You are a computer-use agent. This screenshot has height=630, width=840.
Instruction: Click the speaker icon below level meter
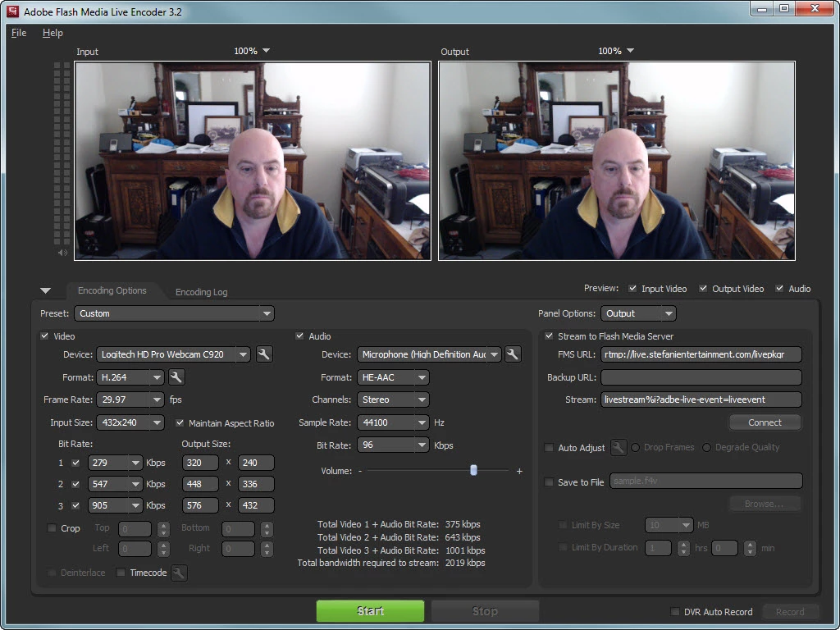62,253
